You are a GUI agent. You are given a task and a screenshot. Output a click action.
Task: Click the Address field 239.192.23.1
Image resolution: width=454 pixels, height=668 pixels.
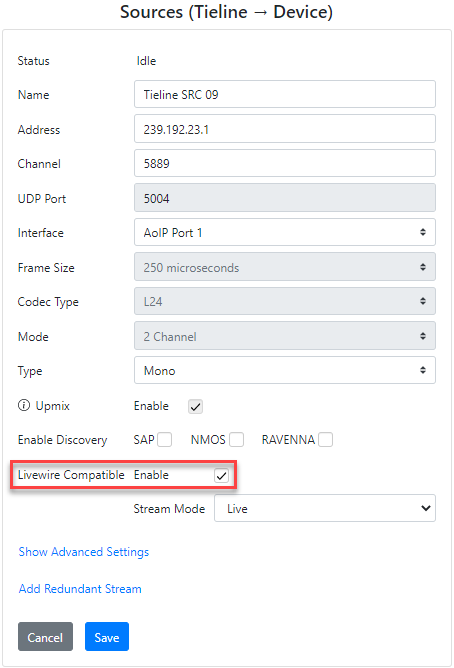point(284,129)
